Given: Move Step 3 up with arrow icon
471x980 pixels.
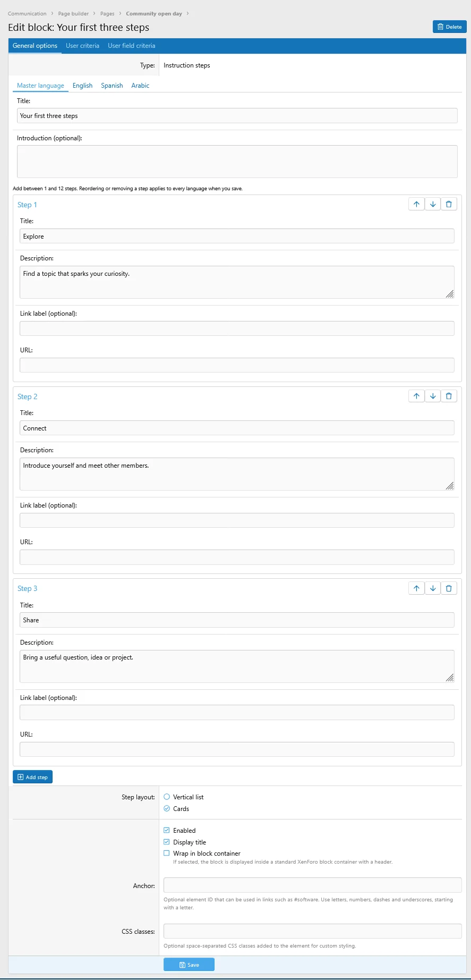Looking at the screenshot, I should 416,588.
